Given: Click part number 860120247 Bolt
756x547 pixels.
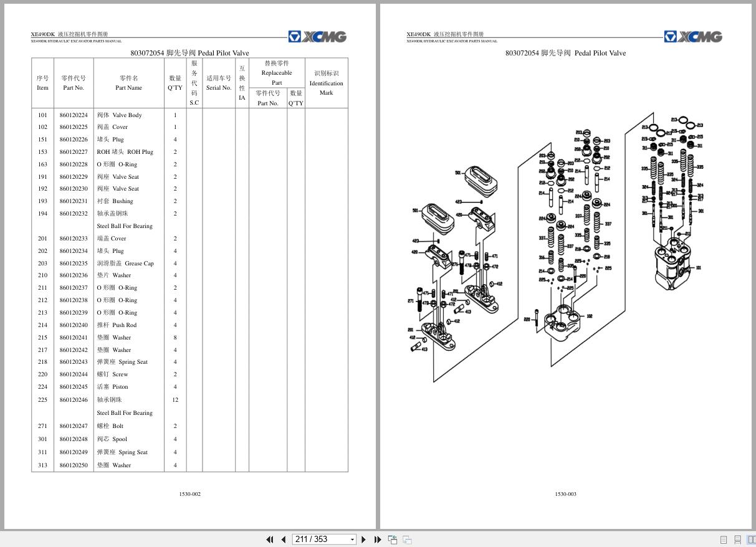Looking at the screenshot, I should [x=74, y=426].
